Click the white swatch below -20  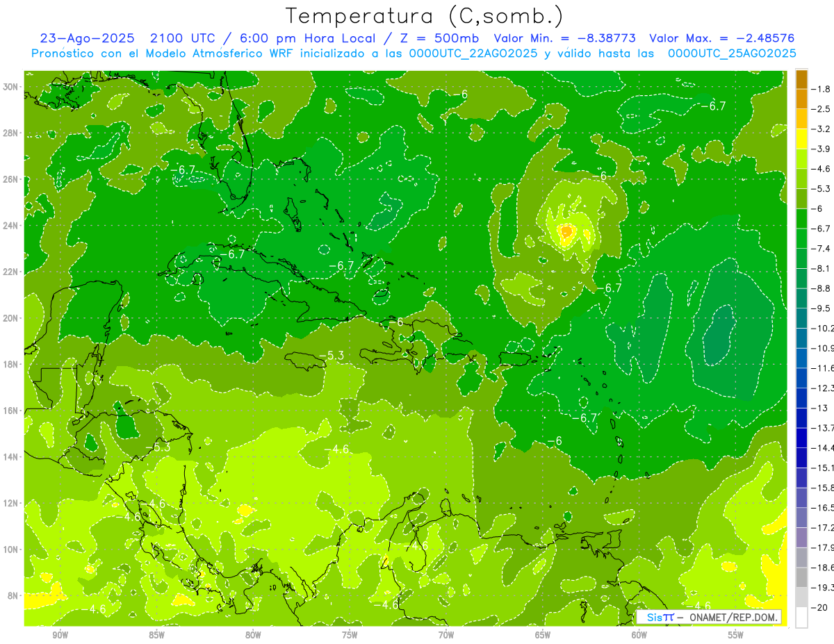(x=801, y=618)
